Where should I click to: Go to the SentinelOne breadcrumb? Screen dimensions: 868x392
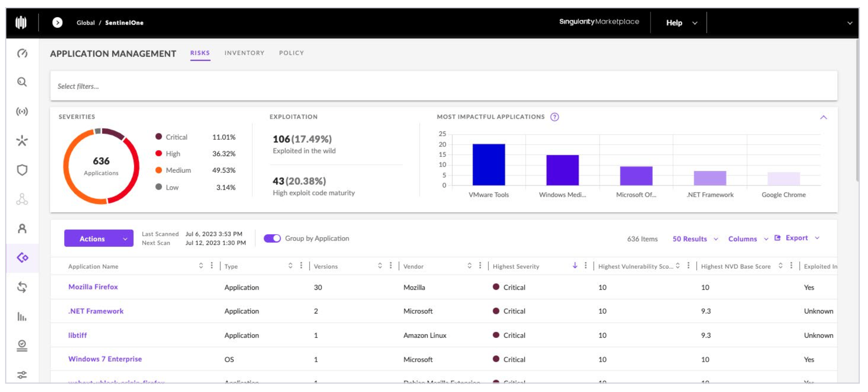click(x=124, y=23)
